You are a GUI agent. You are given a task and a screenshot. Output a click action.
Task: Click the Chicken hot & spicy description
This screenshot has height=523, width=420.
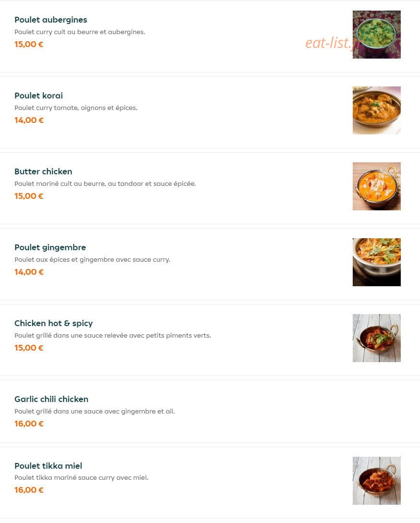coord(113,336)
